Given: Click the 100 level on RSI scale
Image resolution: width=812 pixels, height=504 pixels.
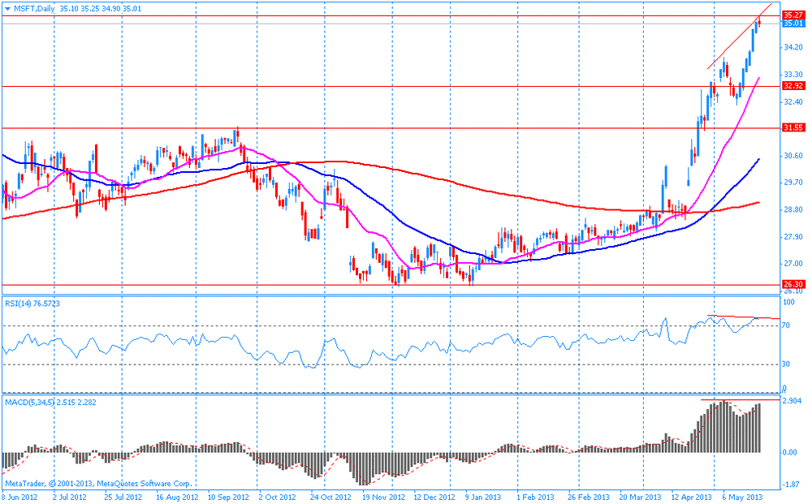Looking at the screenshot, I should (788, 302).
